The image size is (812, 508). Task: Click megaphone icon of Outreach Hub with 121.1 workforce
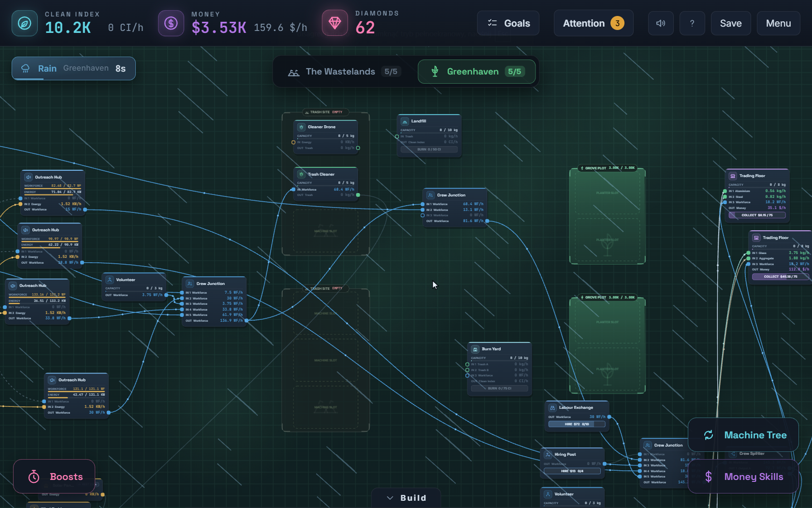(52, 380)
